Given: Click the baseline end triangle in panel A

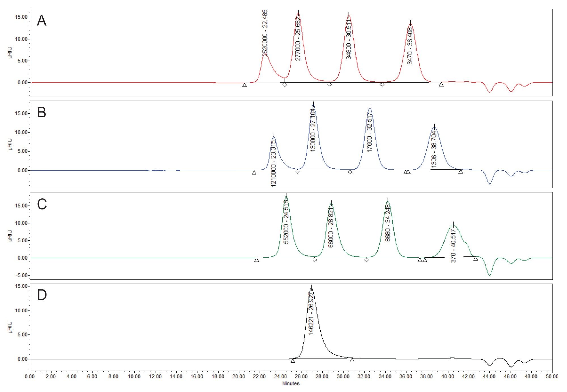Looking at the screenshot, I should click(x=441, y=84).
